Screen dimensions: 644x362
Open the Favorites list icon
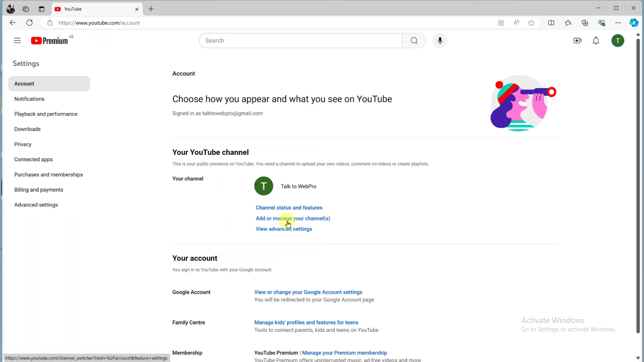(568, 23)
